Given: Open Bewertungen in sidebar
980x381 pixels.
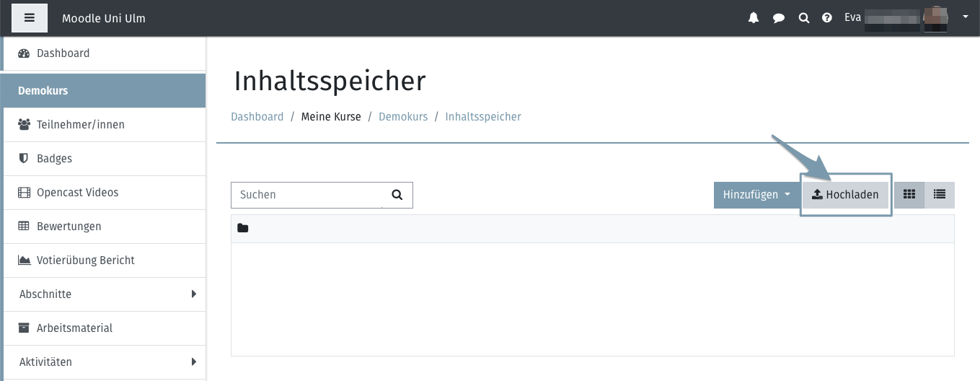Looking at the screenshot, I should (x=69, y=227).
